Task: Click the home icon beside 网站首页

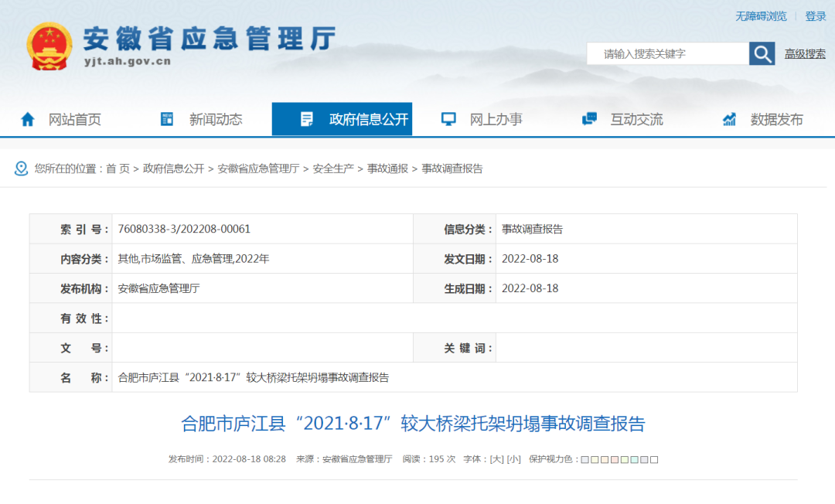Action: click(28, 119)
